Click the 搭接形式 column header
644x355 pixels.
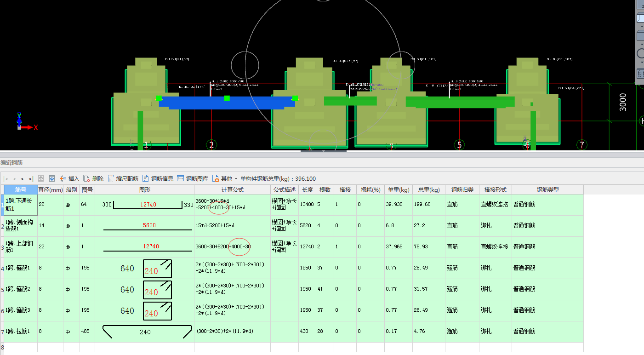(496, 189)
